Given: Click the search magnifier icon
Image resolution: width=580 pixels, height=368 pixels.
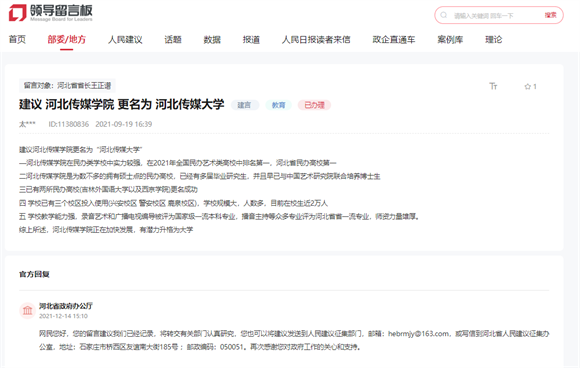Looking at the screenshot, I should click(x=444, y=15).
